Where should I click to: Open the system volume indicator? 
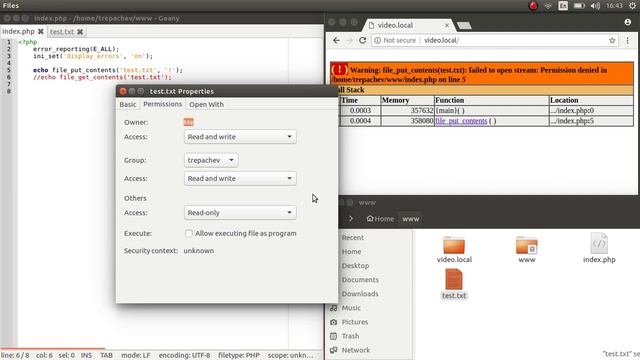point(595,6)
